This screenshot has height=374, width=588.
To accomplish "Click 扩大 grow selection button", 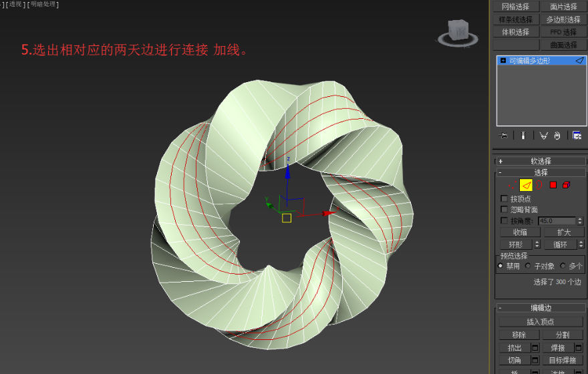I will 564,232.
